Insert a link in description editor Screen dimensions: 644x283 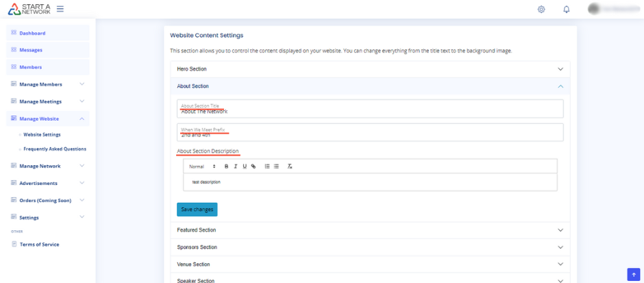click(x=253, y=167)
